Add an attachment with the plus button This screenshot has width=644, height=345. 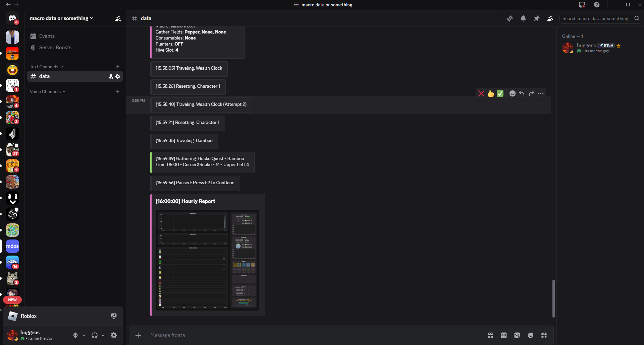(x=138, y=335)
